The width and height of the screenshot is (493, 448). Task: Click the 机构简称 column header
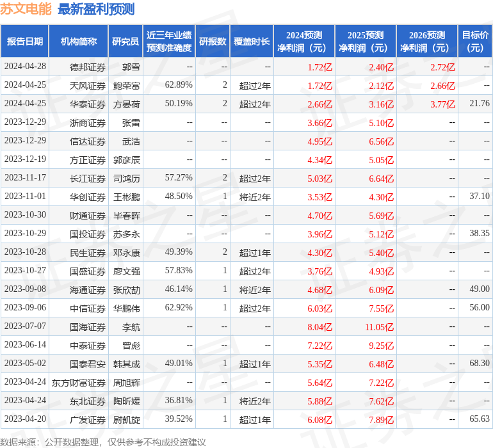pyautogui.click(x=79, y=41)
